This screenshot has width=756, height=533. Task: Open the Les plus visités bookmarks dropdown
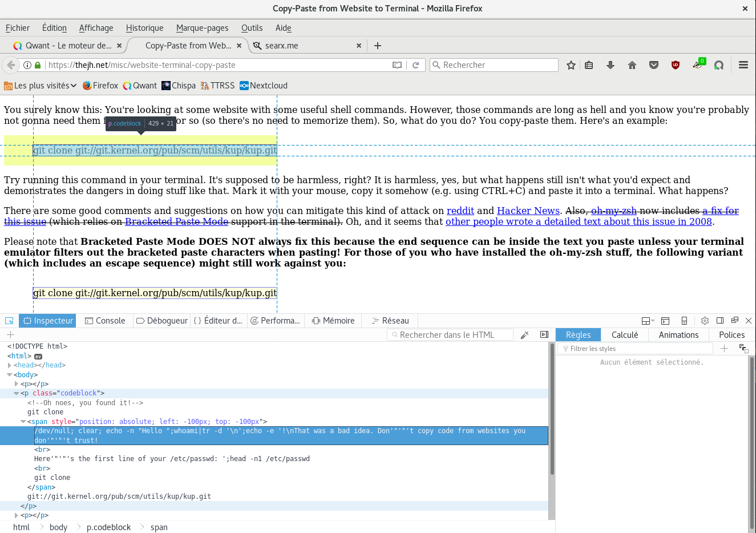[x=40, y=86]
